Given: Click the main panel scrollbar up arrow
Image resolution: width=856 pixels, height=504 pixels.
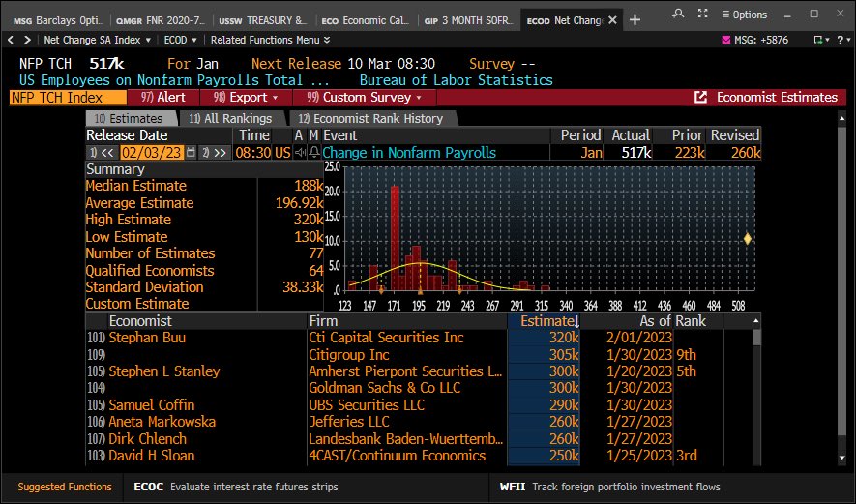Looking at the screenshot, I should 841,117.
